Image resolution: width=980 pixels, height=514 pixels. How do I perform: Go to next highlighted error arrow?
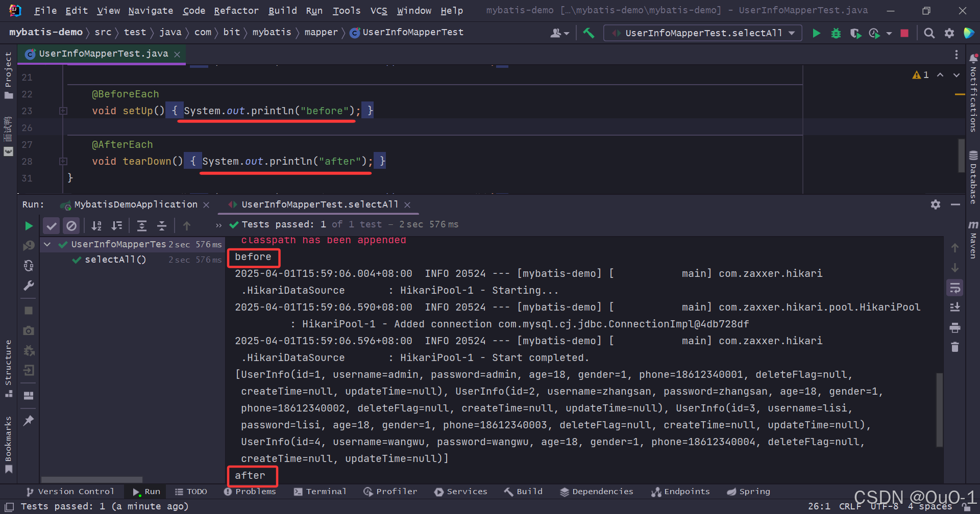[x=957, y=75]
